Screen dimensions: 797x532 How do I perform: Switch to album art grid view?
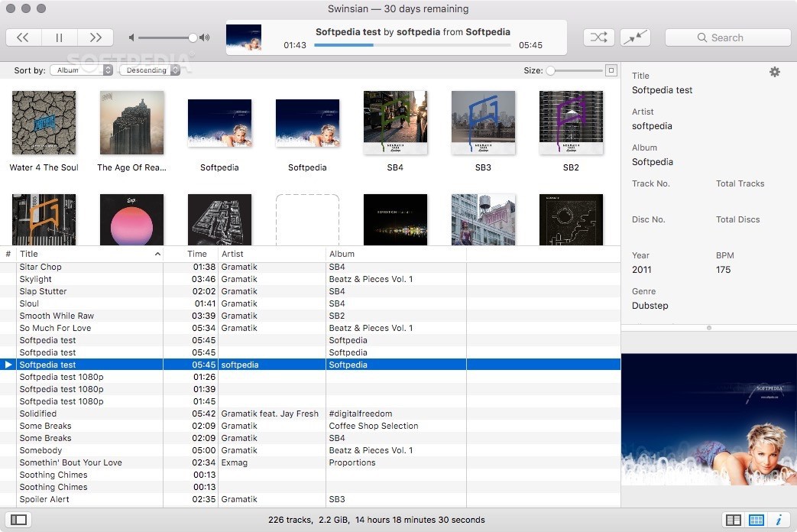point(756,520)
